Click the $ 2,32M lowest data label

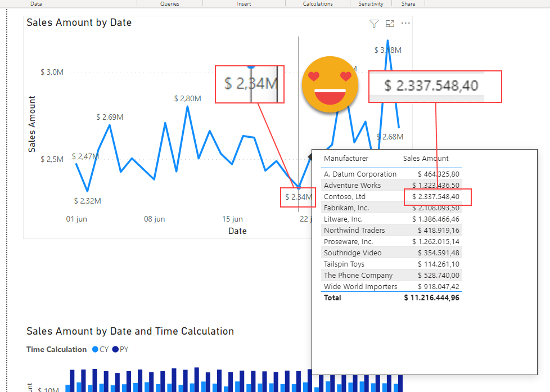pyautogui.click(x=87, y=201)
